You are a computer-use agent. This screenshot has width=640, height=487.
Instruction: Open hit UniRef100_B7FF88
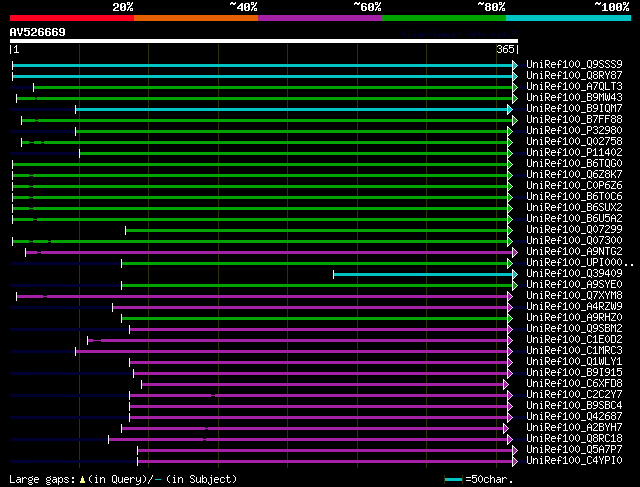[x=574, y=119]
